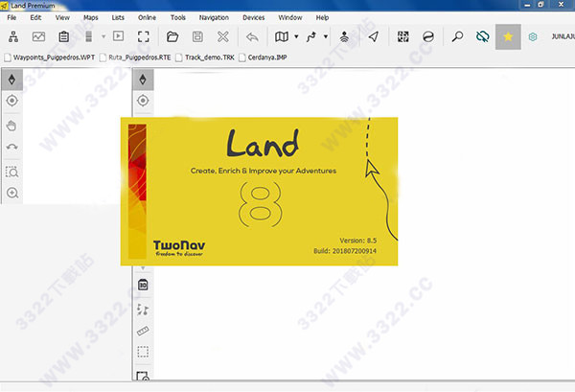Viewport: 575px width, 392px height.
Task: Click the rotate arrow icon in left panel
Action: [x=11, y=147]
